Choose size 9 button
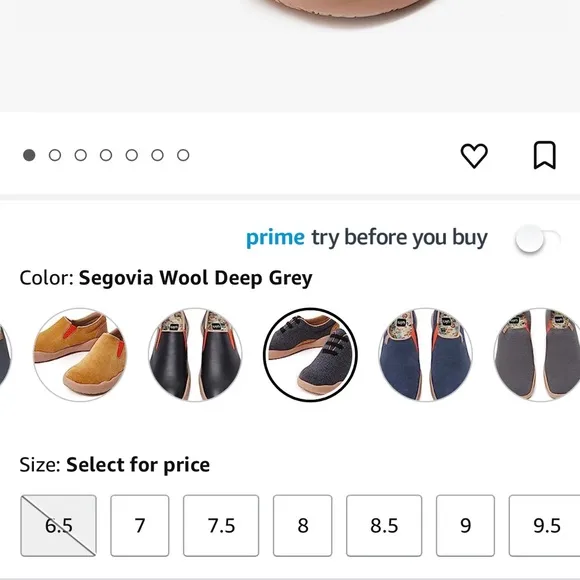Image resolution: width=580 pixels, height=580 pixels. click(x=465, y=525)
